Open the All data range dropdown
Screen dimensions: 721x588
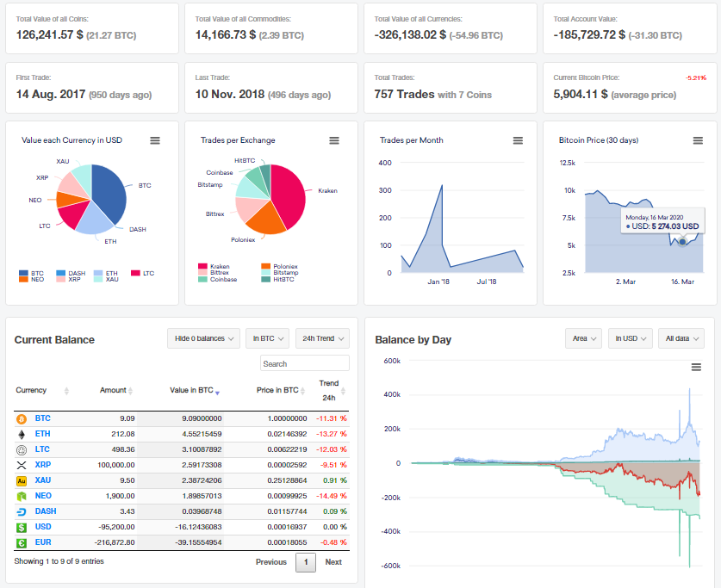(682, 337)
